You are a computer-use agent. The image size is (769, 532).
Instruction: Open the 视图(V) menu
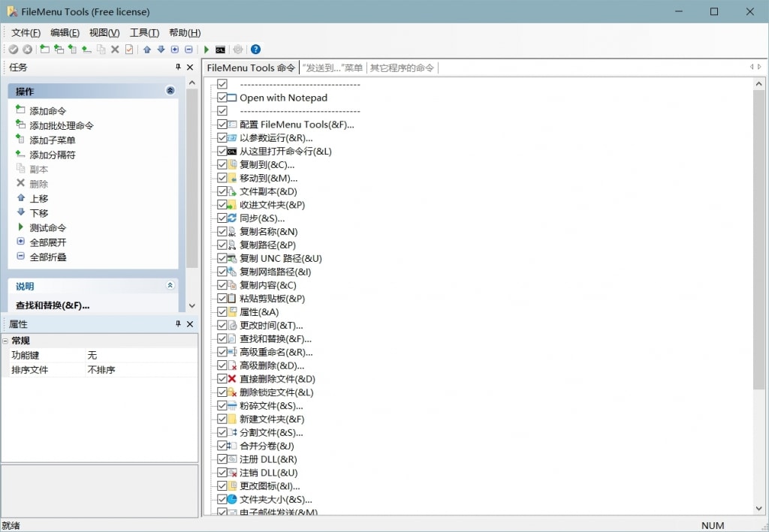104,33
